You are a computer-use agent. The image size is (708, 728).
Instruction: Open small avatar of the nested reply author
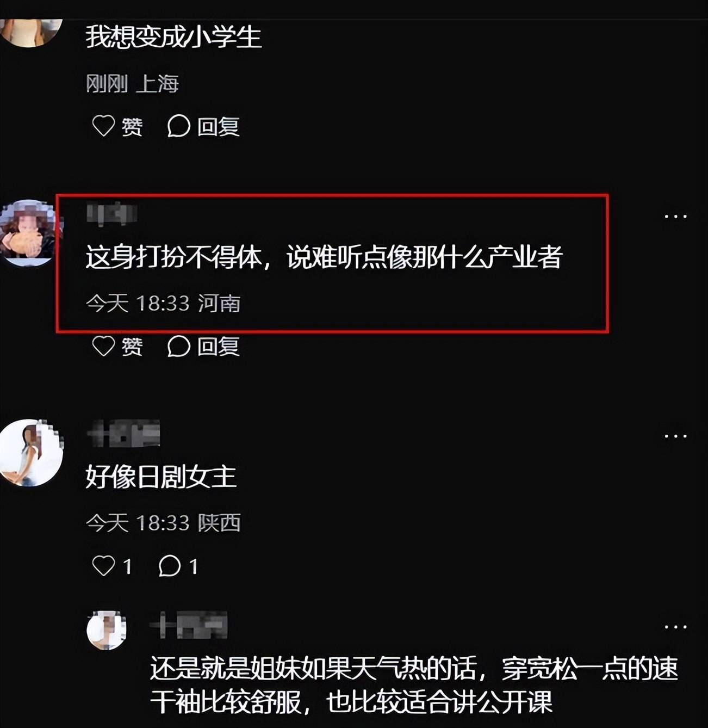point(107,630)
